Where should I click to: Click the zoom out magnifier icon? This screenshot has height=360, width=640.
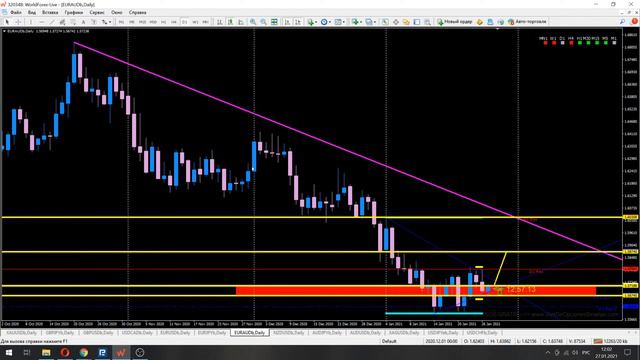click(264, 22)
